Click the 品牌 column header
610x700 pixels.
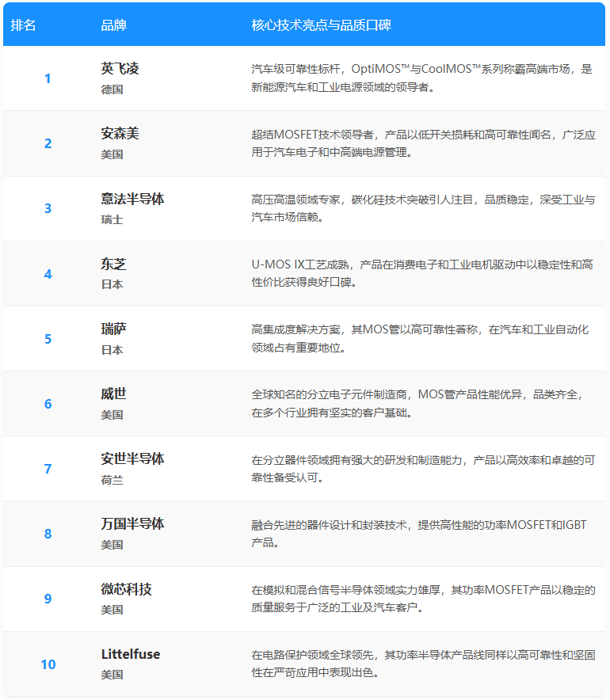coord(113,25)
